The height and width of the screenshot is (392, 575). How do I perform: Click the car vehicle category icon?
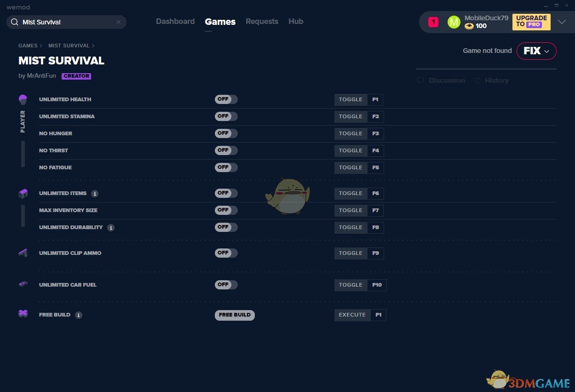pos(23,284)
